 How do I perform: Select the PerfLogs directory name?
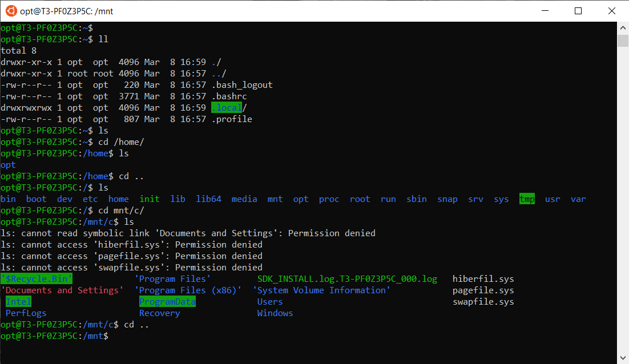26,313
